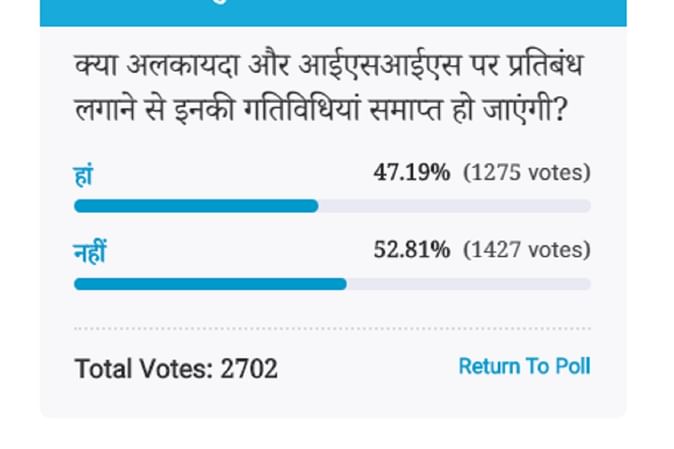674x449 pixels.
Task: Select the नहीं option label
Action: coord(89,251)
